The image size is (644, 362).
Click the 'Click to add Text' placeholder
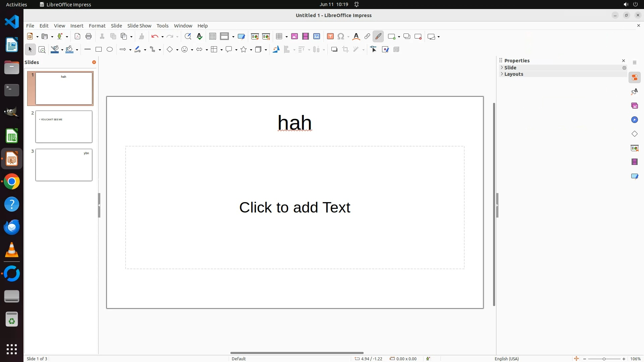point(294,207)
